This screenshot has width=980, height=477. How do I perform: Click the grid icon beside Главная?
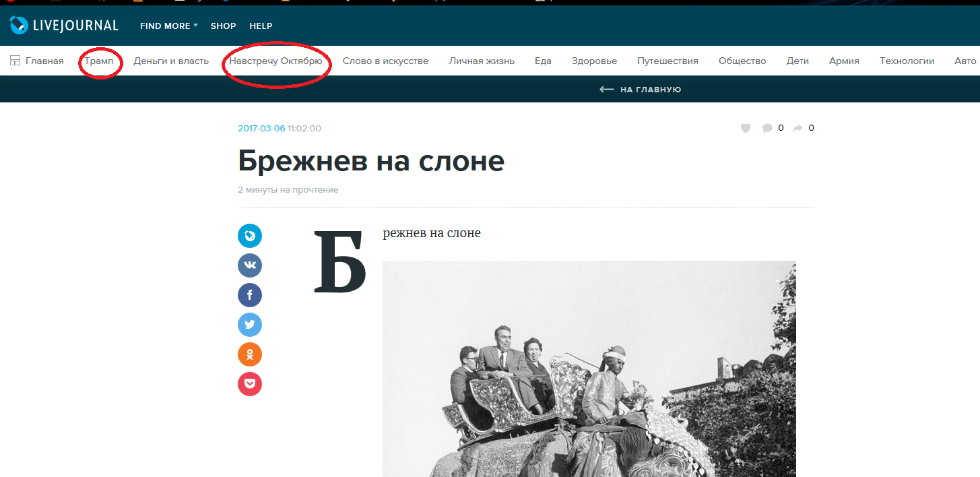point(15,61)
